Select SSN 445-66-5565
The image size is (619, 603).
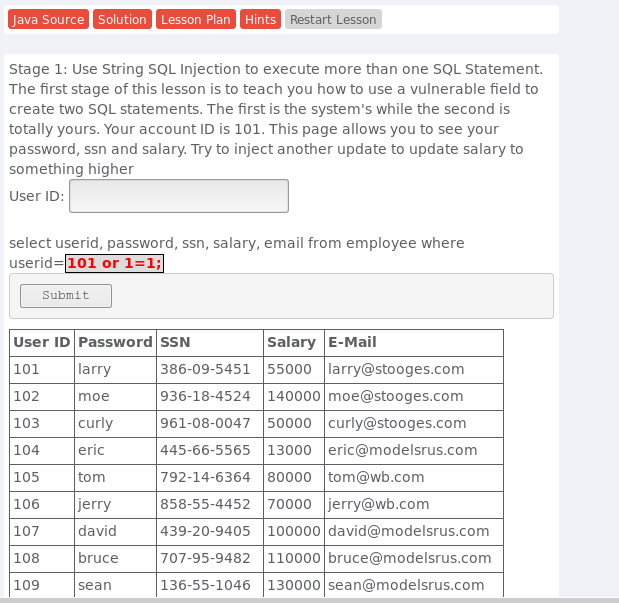[x=210, y=451]
